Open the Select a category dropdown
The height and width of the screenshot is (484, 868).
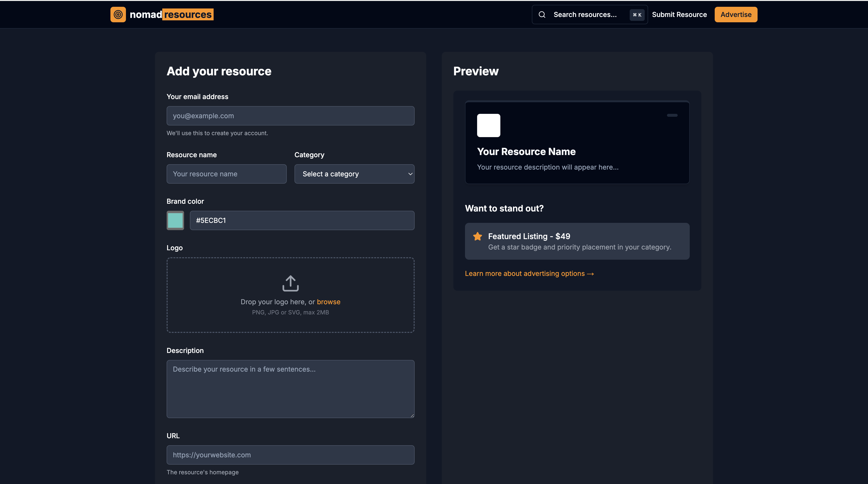354,174
